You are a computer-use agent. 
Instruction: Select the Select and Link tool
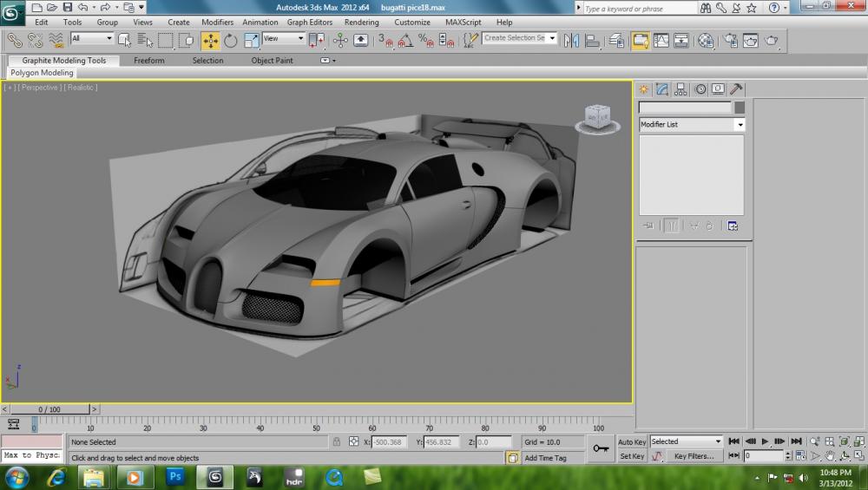coord(15,41)
